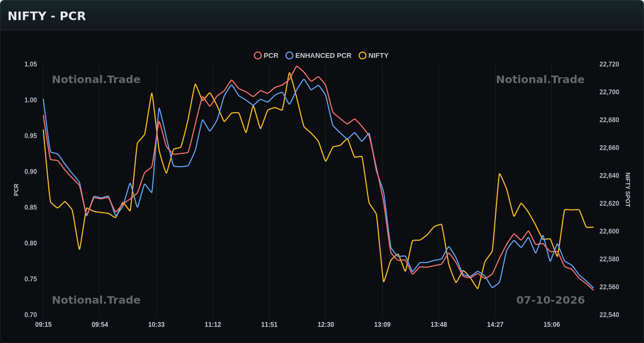The height and width of the screenshot is (343, 644).
Task: Click the 0.80 value on PCR axis
Action: [31, 243]
